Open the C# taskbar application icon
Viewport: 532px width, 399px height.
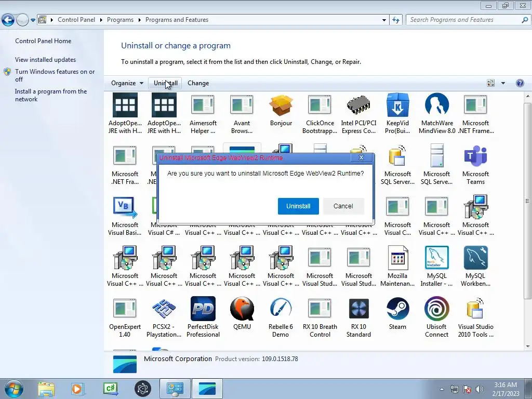coord(111,389)
